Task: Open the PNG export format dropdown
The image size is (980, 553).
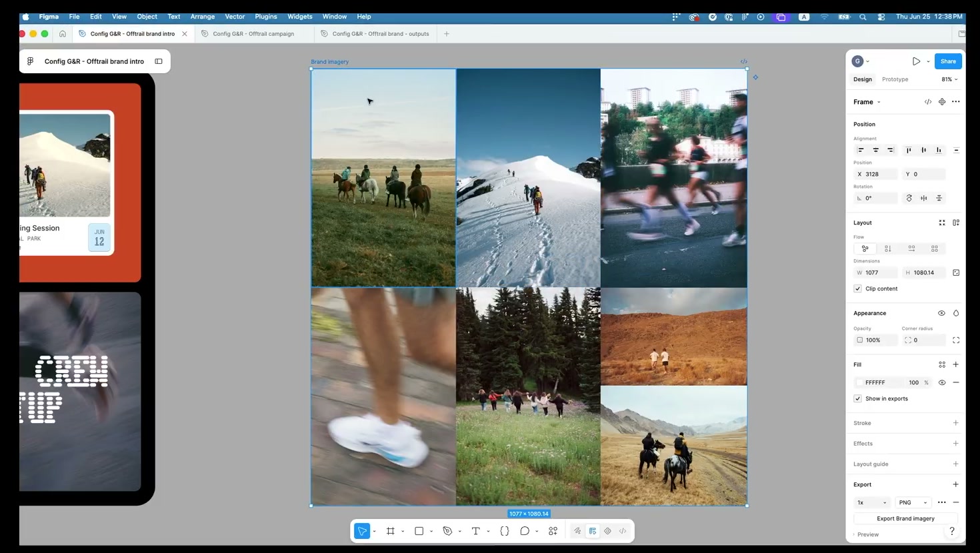Action: [913, 502]
